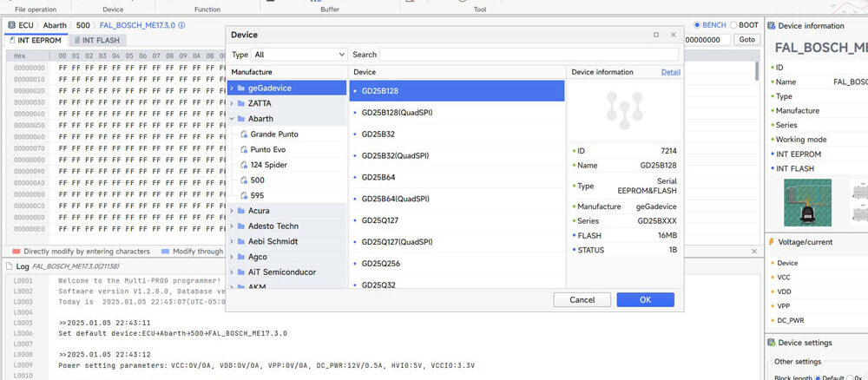Click the Grande Punto model icon
This screenshot has height=380, width=868.
[245, 134]
